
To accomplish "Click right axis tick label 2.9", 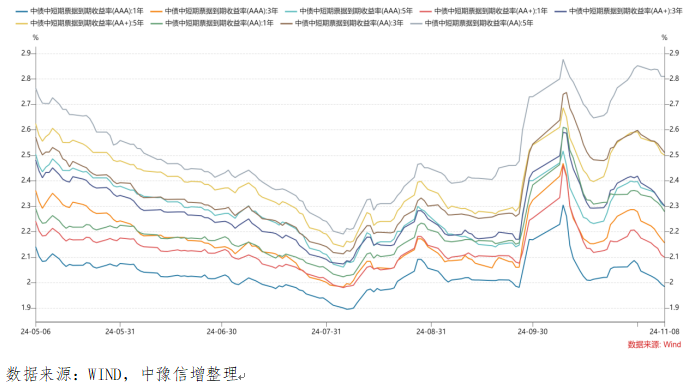I will [674, 53].
